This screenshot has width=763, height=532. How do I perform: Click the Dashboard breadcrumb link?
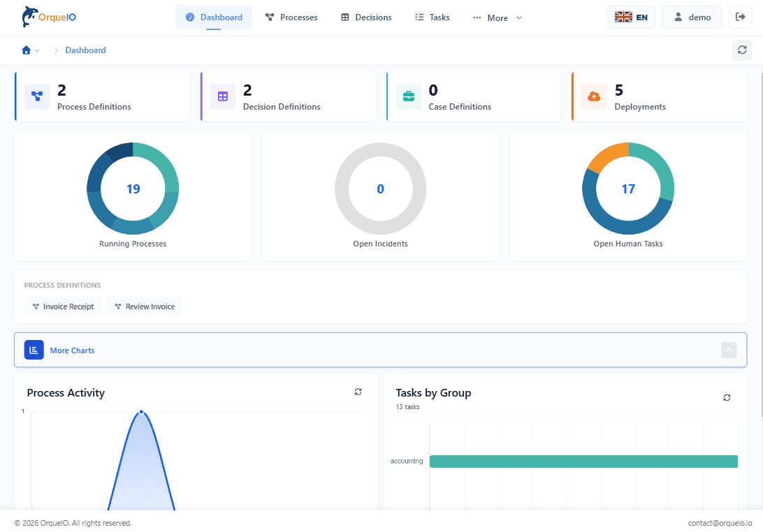point(86,50)
